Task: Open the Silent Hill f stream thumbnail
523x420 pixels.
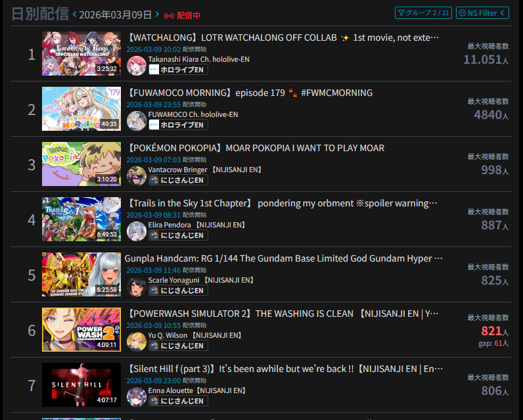Action: click(x=81, y=385)
